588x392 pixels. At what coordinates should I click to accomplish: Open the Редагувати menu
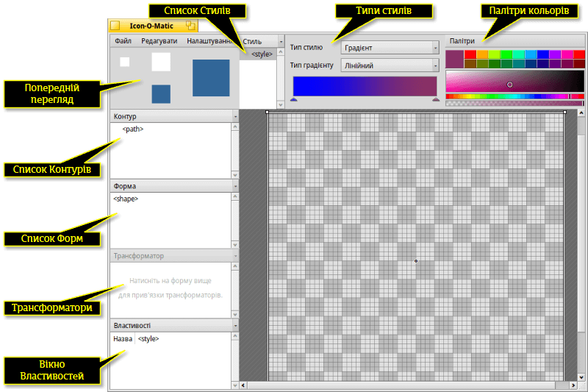click(x=159, y=41)
